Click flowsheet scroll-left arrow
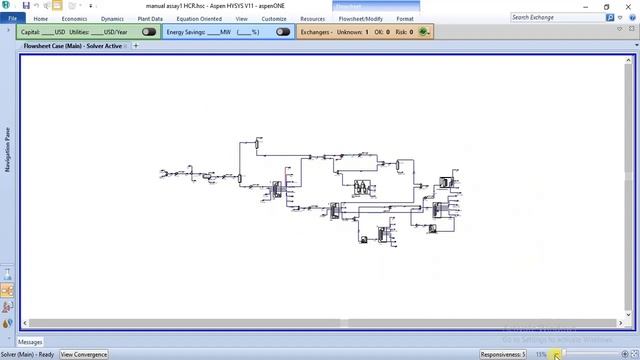 25,323
